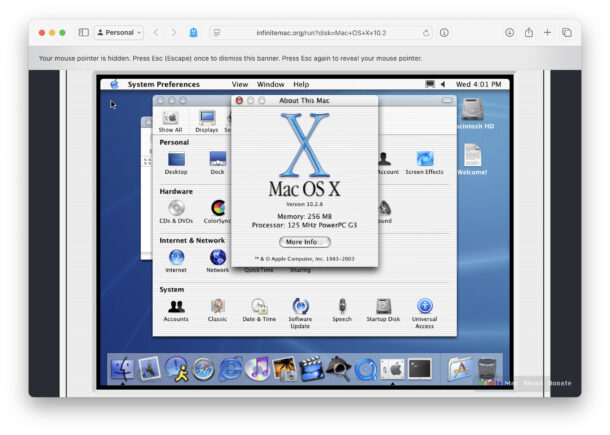Open iTunes from the Dock
Screen dimensions: 610x435
click(257, 369)
